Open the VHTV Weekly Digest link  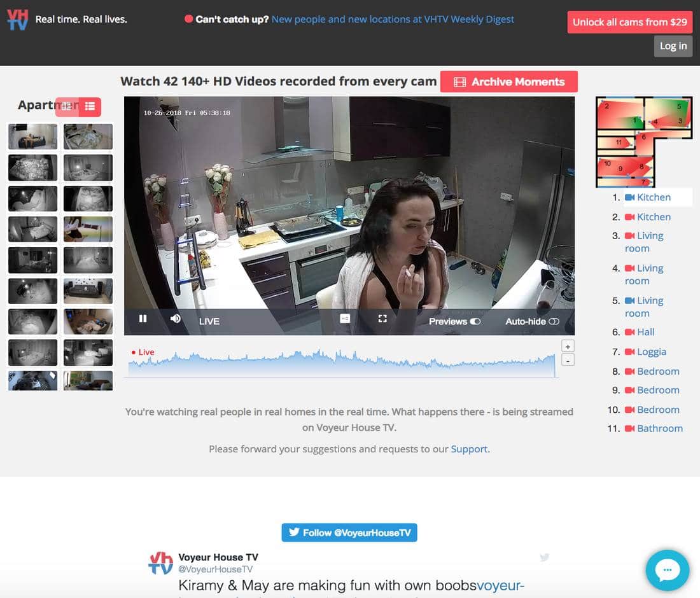point(393,19)
